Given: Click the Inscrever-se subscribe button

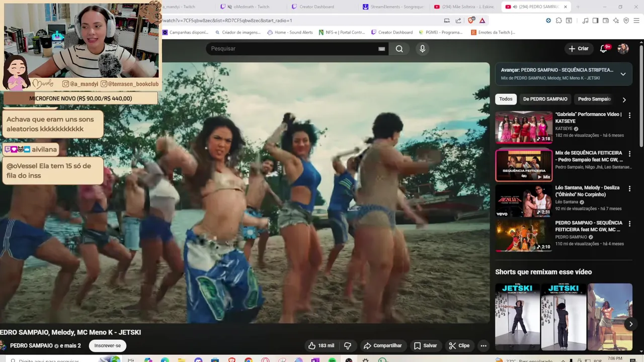Looking at the screenshot, I should 108,346.
